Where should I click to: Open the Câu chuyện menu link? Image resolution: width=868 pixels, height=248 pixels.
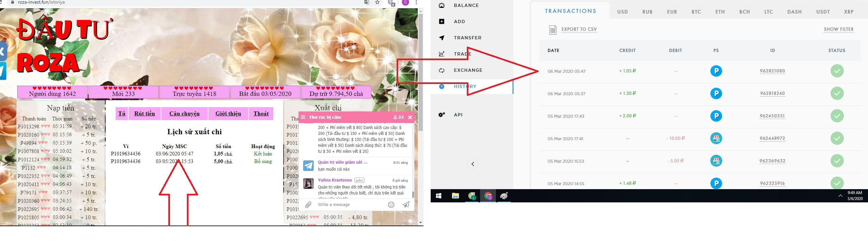click(x=184, y=113)
